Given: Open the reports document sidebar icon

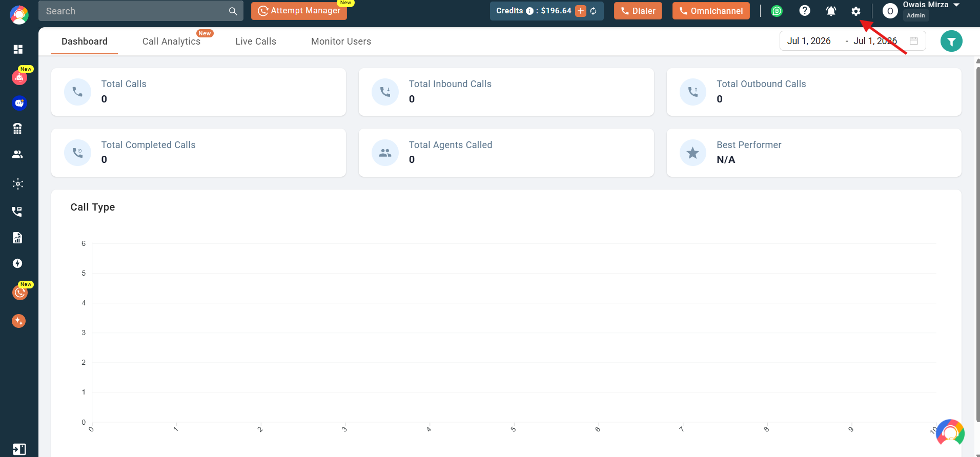Looking at the screenshot, I should pyautogui.click(x=17, y=237).
